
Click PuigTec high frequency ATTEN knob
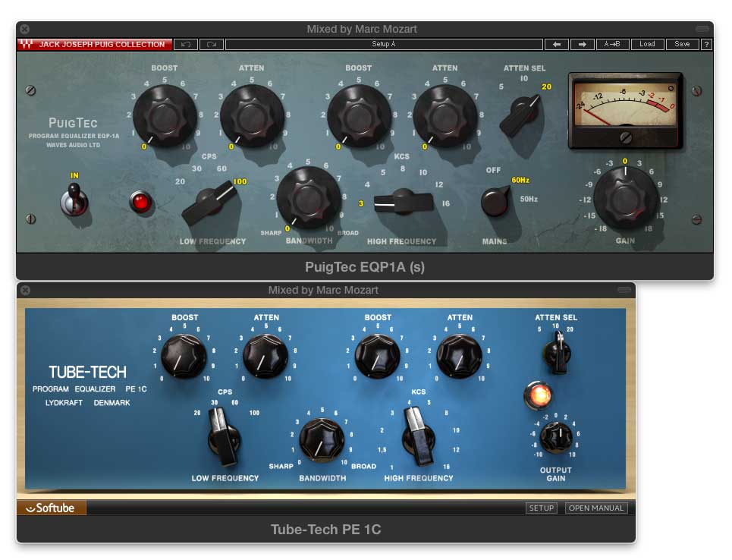tap(445, 116)
